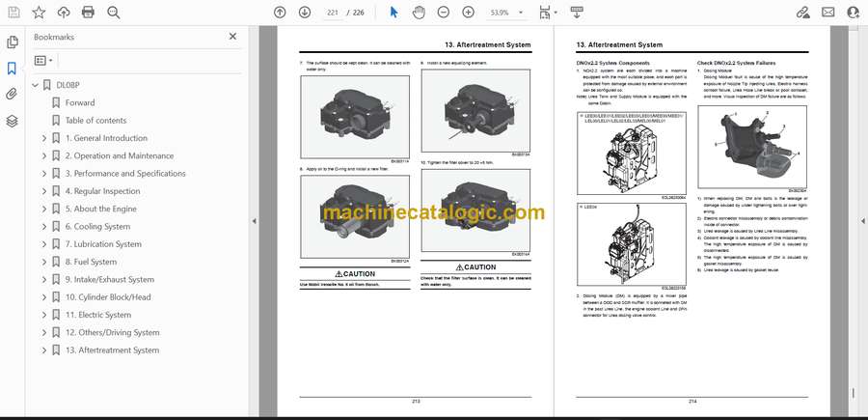This screenshot has height=420, width=868.
Task: Collapse the DL08P root bookmark
Action: coord(36,85)
